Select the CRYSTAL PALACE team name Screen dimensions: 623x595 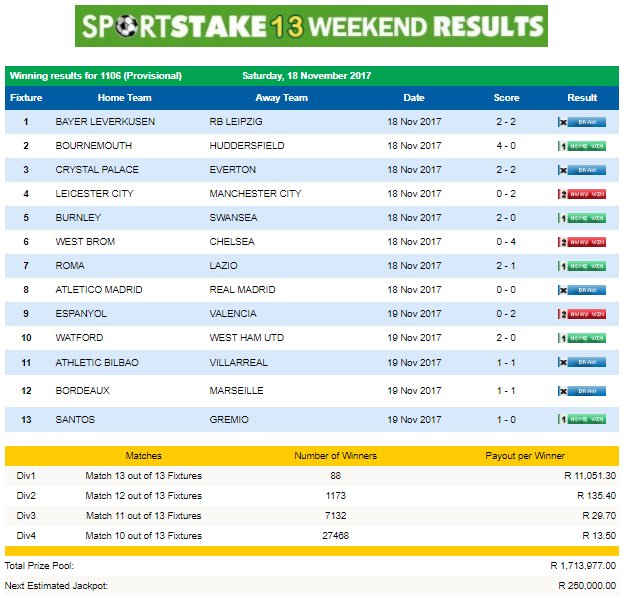(97, 170)
